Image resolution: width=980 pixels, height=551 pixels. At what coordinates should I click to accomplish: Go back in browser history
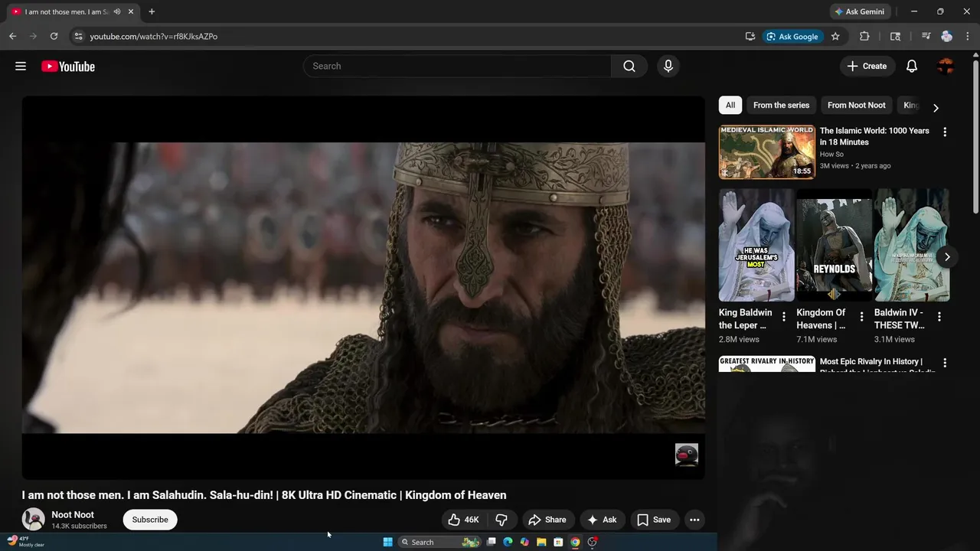[12, 36]
